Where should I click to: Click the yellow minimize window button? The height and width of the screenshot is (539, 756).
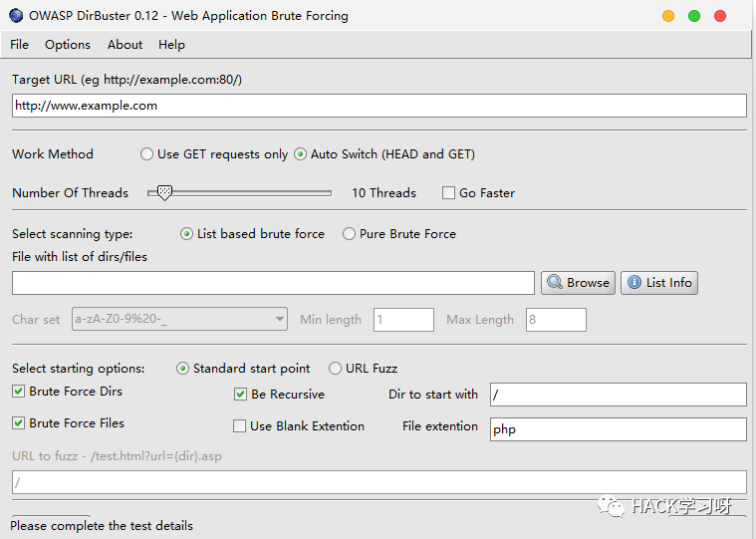[668, 16]
